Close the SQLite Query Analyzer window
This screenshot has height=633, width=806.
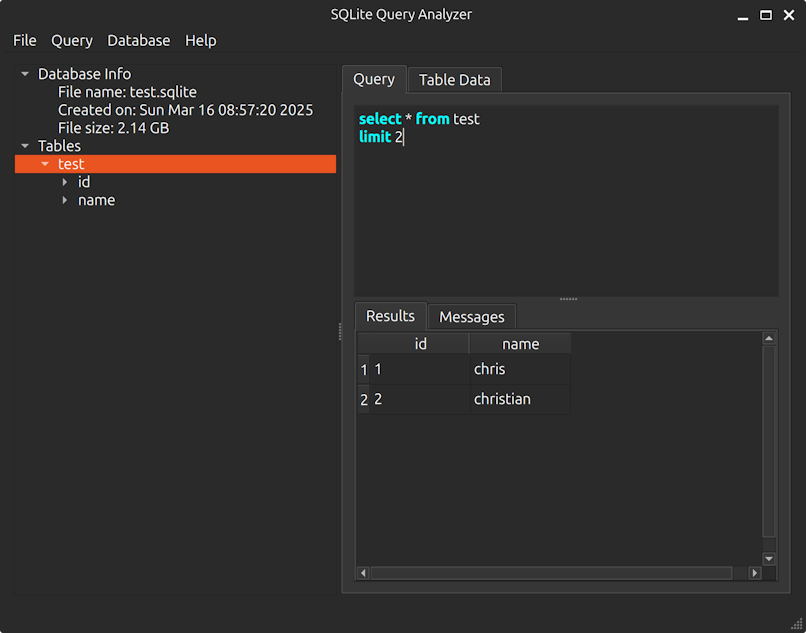789,15
